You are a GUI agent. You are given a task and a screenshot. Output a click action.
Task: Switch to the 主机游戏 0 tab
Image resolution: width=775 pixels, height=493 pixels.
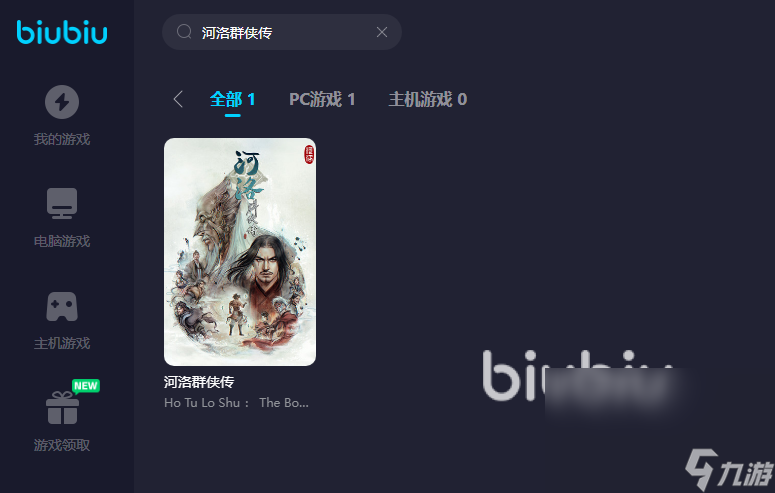pyautogui.click(x=428, y=99)
